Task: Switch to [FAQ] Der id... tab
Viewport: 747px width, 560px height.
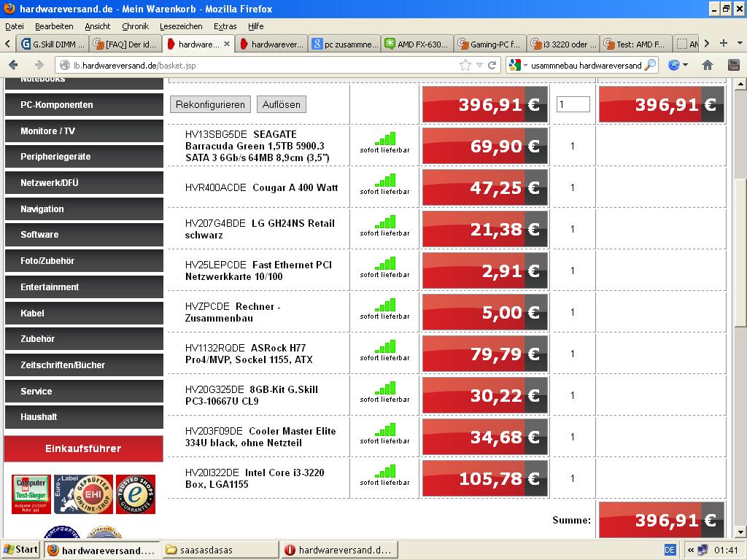Action: (x=125, y=44)
